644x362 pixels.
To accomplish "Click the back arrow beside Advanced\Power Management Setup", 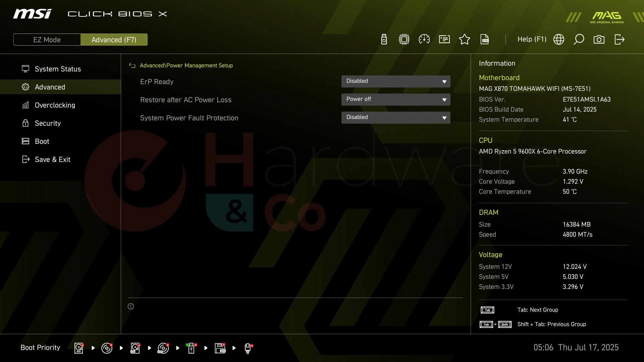I will (132, 66).
